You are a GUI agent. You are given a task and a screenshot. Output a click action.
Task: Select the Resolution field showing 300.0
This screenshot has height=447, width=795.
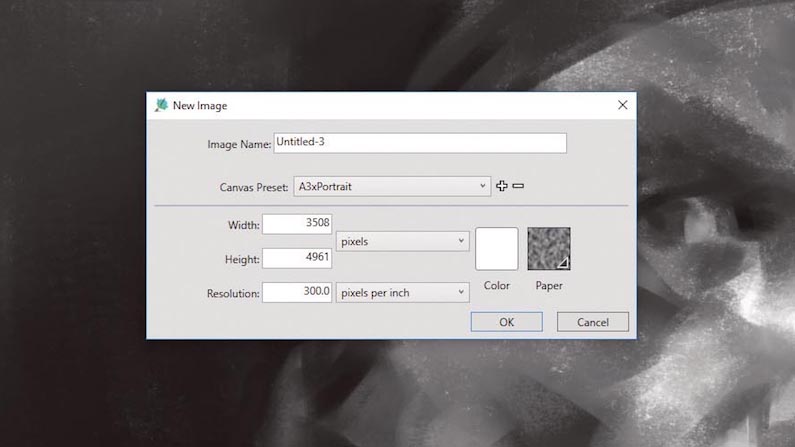pos(297,292)
